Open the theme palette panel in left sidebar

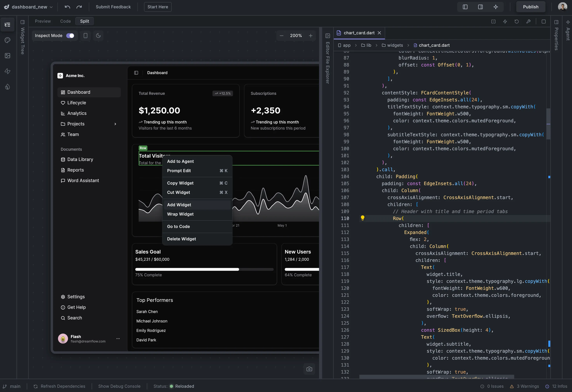[7, 40]
